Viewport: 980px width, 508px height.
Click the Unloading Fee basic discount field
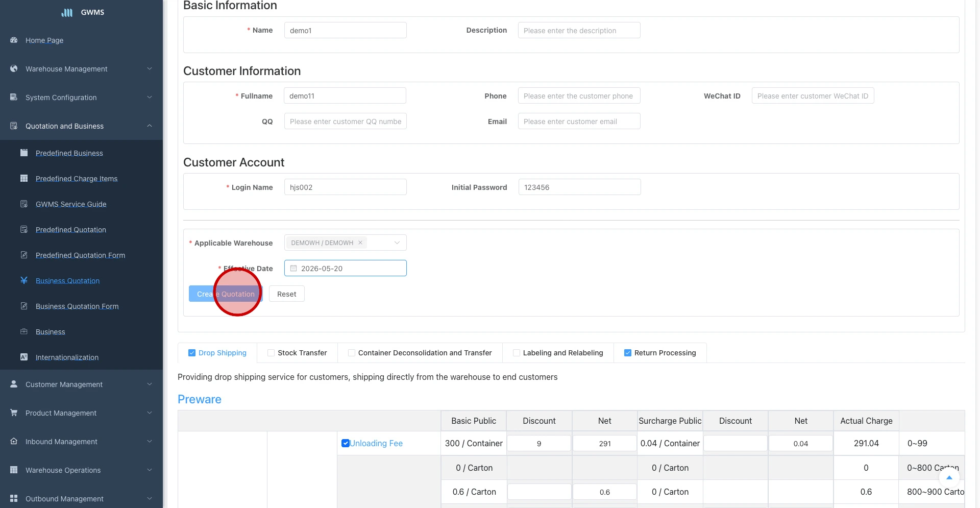tap(539, 443)
